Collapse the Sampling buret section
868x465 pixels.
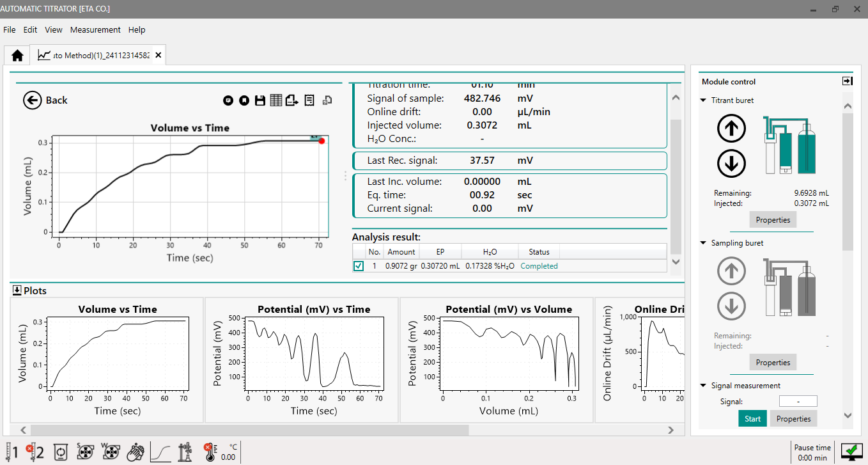(x=703, y=243)
